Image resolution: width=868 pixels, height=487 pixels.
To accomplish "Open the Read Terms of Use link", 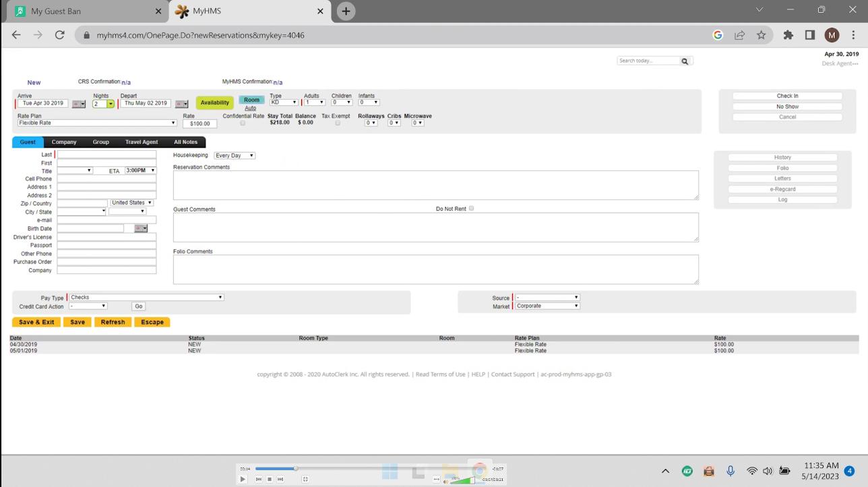I will (440, 374).
